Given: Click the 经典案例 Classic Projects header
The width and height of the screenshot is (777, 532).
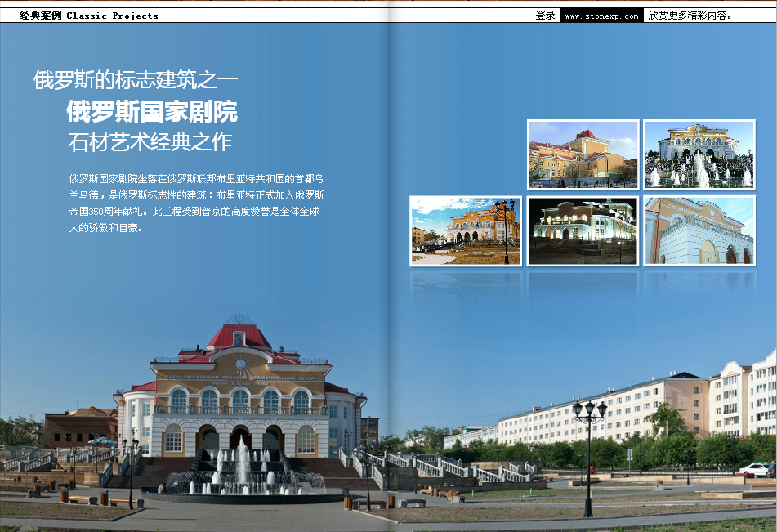Looking at the screenshot, I should coord(89,16).
